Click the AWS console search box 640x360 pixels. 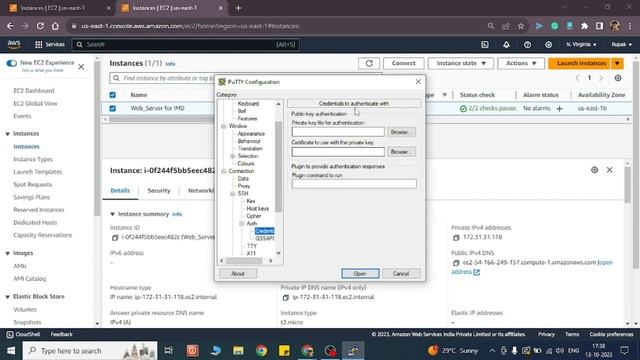click(x=186, y=44)
